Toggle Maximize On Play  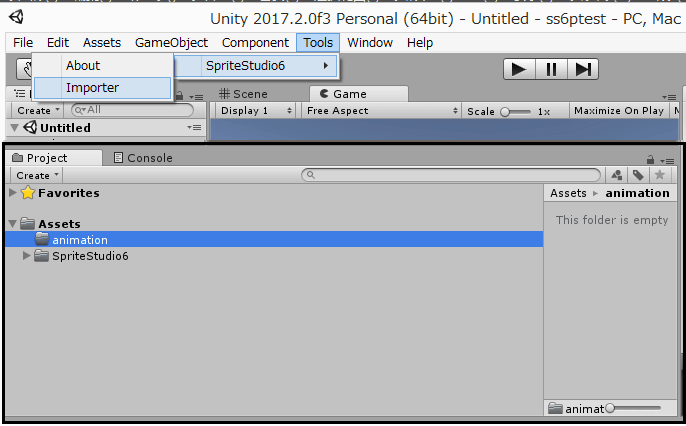[619, 111]
